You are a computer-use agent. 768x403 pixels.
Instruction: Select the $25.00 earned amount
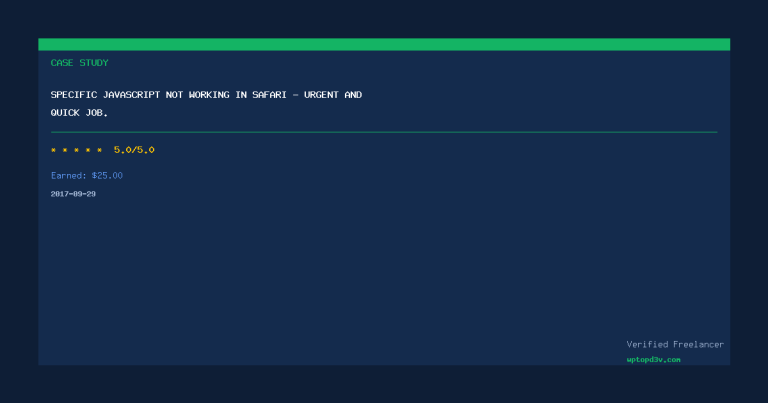click(107, 176)
